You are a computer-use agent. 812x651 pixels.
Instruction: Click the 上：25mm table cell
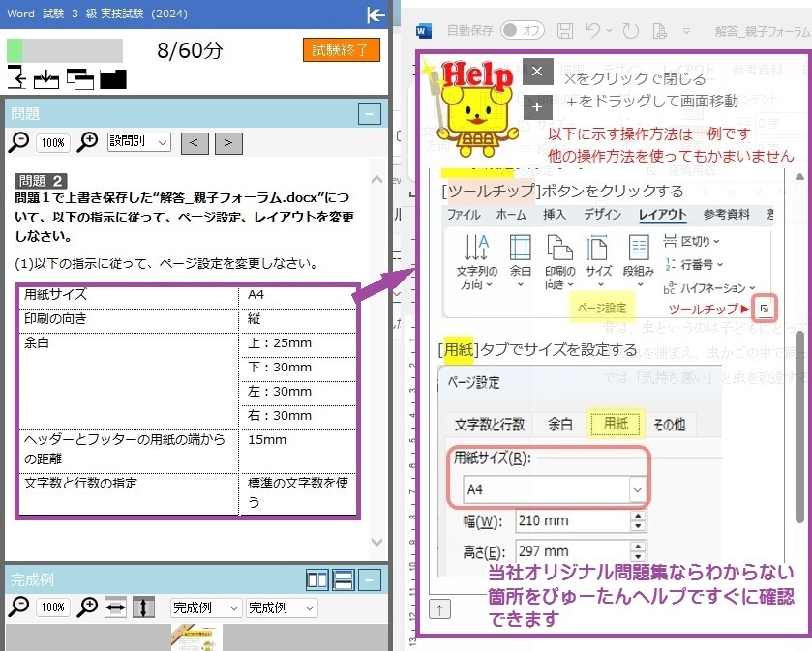click(298, 342)
